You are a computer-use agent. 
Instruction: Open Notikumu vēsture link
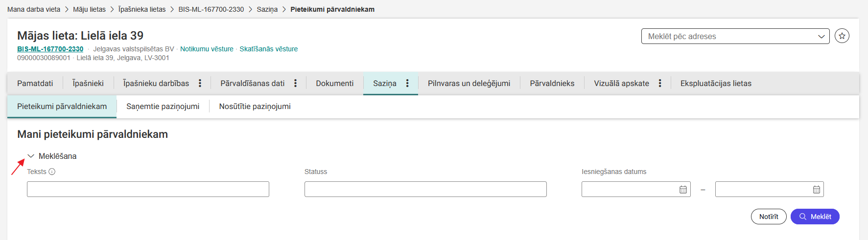[x=207, y=49]
